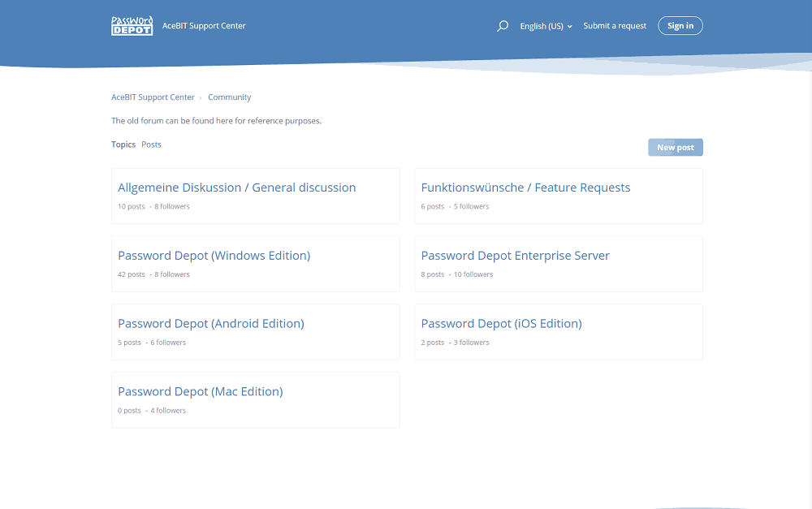Open Password Depot (Android Edition) topic
812x509 pixels.
point(211,324)
